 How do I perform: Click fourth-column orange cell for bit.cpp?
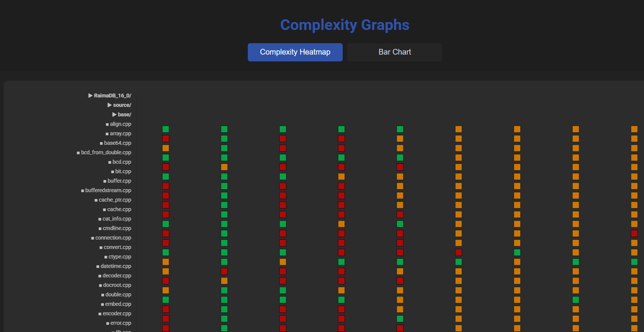[342, 177]
